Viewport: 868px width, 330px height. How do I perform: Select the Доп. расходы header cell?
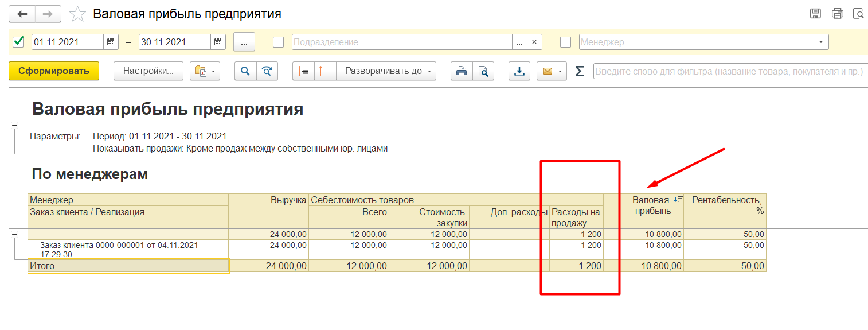(509, 218)
